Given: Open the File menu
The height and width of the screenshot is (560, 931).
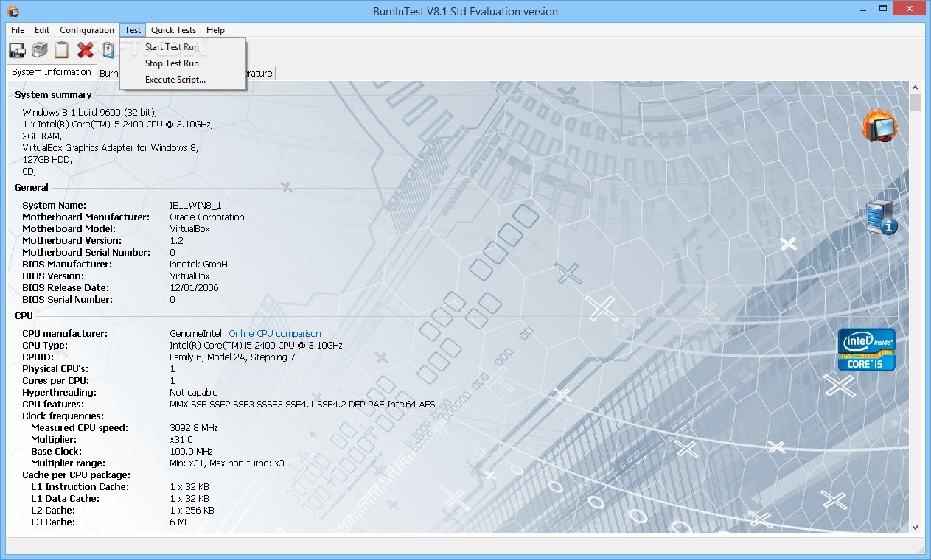Looking at the screenshot, I should coord(18,30).
